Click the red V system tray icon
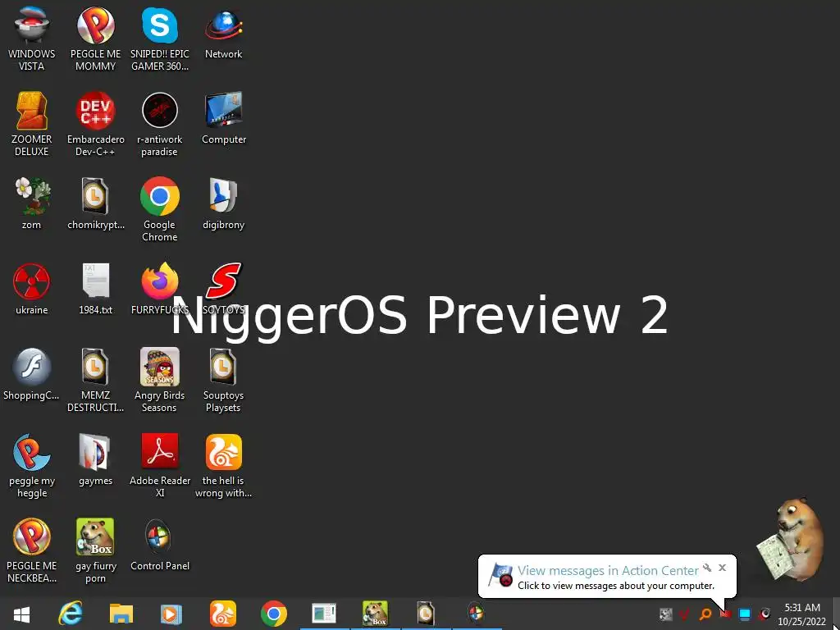The image size is (840, 630). [685, 614]
